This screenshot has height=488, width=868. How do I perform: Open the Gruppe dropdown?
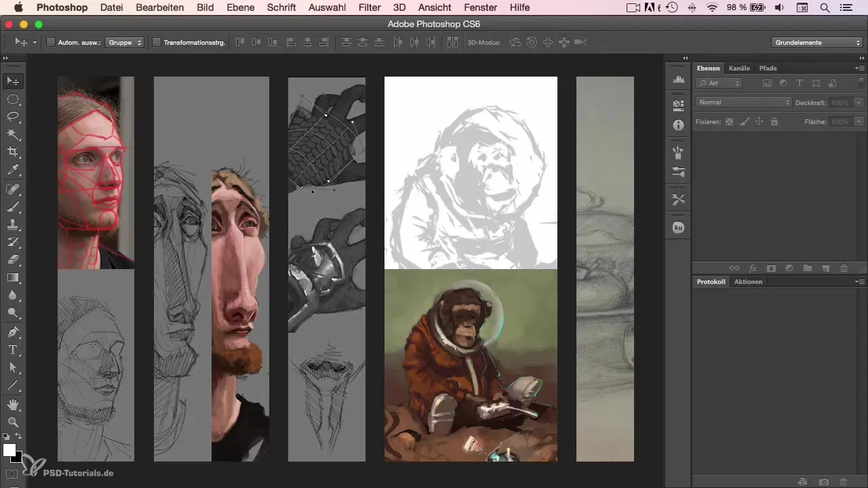pos(125,42)
